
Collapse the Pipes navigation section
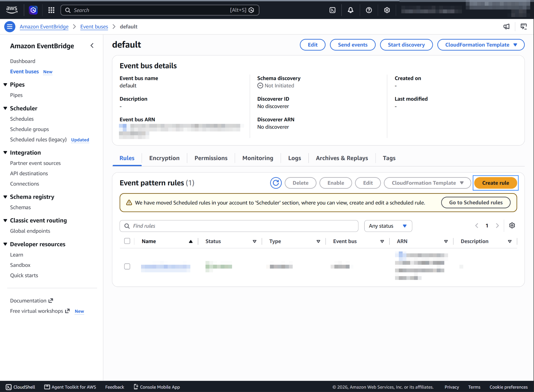point(5,85)
